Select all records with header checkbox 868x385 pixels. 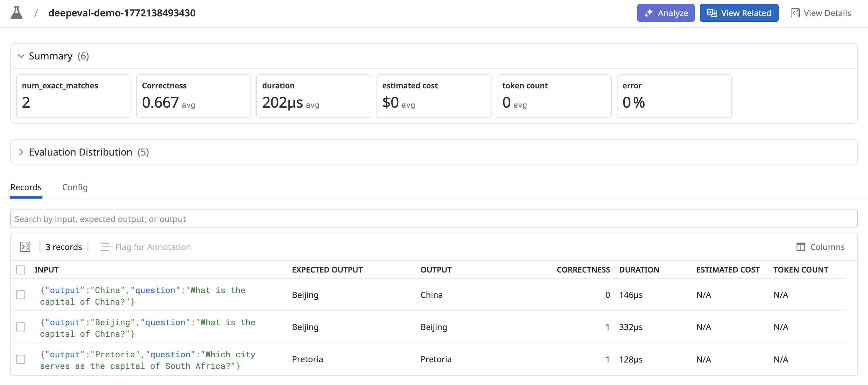(21, 270)
